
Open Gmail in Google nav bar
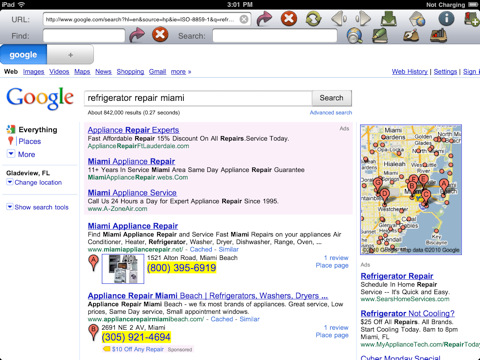(x=157, y=72)
